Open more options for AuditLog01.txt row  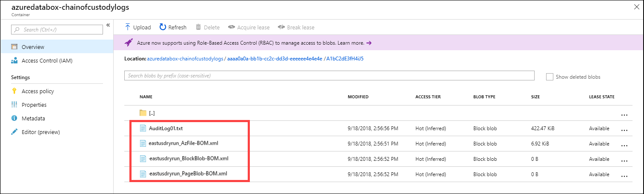pos(624,130)
